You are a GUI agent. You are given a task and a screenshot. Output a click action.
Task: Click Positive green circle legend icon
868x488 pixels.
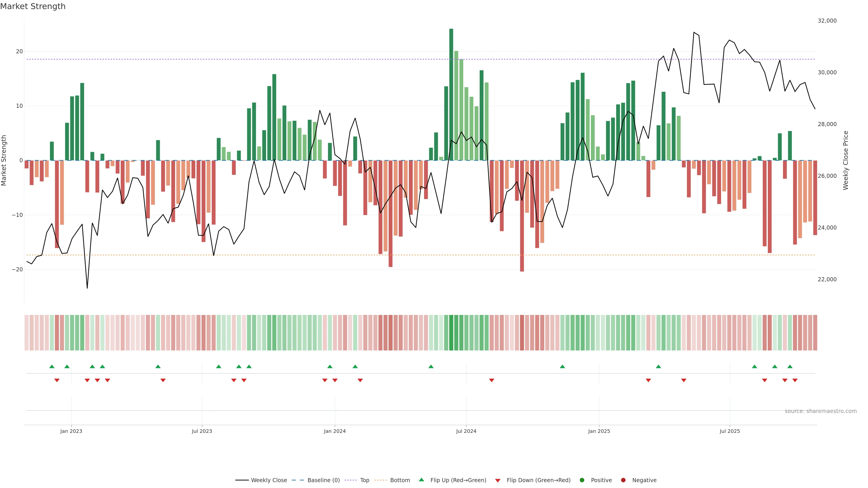click(x=582, y=480)
